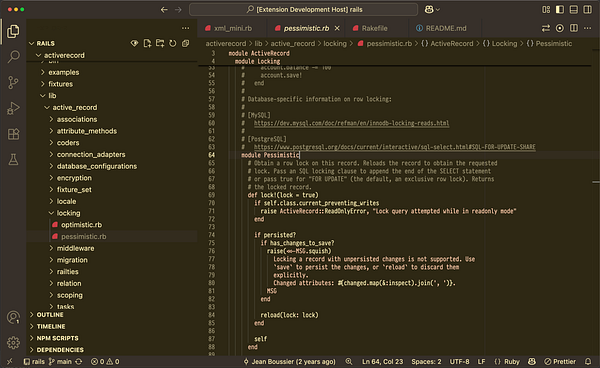Viewport: 600px width, 368px height.
Task: Click the command center search box
Action: 303,10
